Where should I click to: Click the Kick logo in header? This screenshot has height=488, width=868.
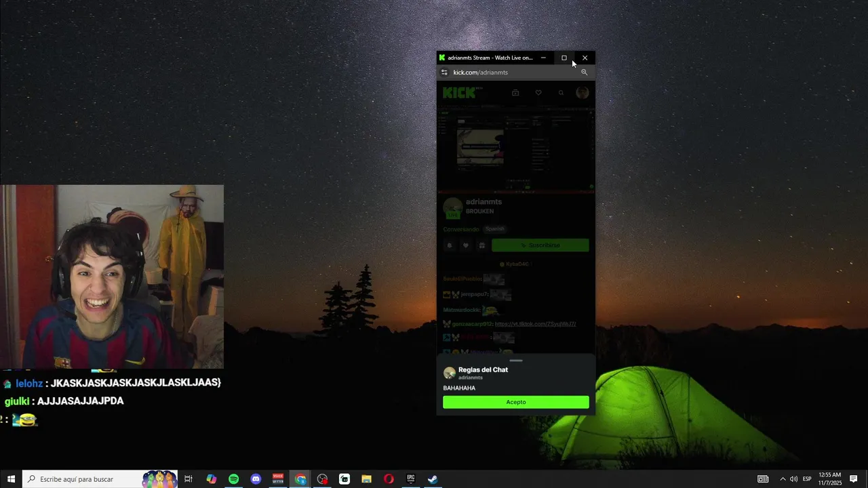point(460,93)
